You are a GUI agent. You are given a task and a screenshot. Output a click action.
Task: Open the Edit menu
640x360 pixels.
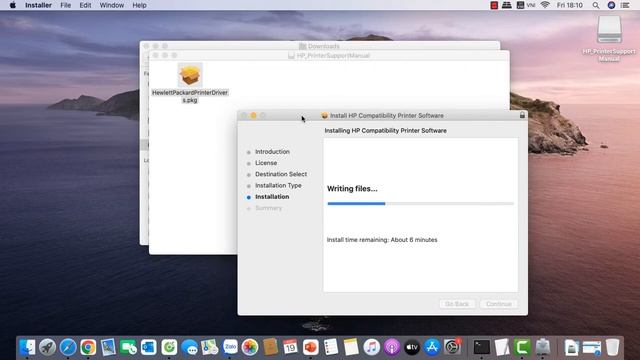tap(85, 5)
